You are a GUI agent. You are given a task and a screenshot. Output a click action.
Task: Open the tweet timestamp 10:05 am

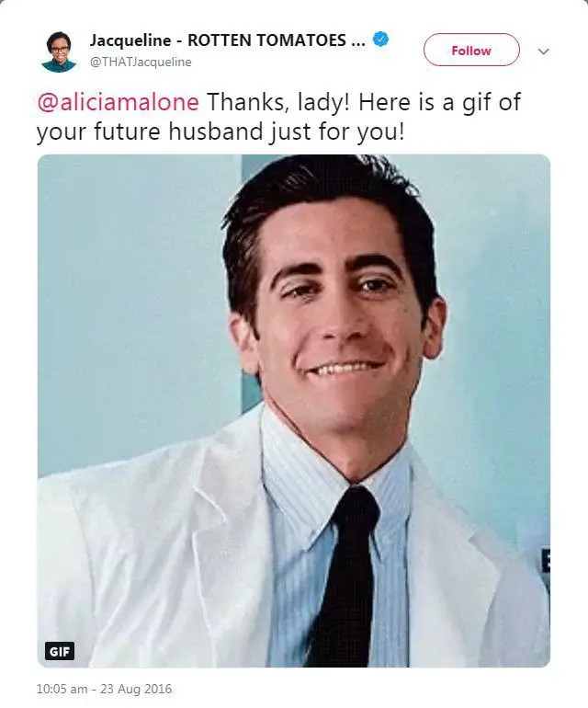pos(62,689)
